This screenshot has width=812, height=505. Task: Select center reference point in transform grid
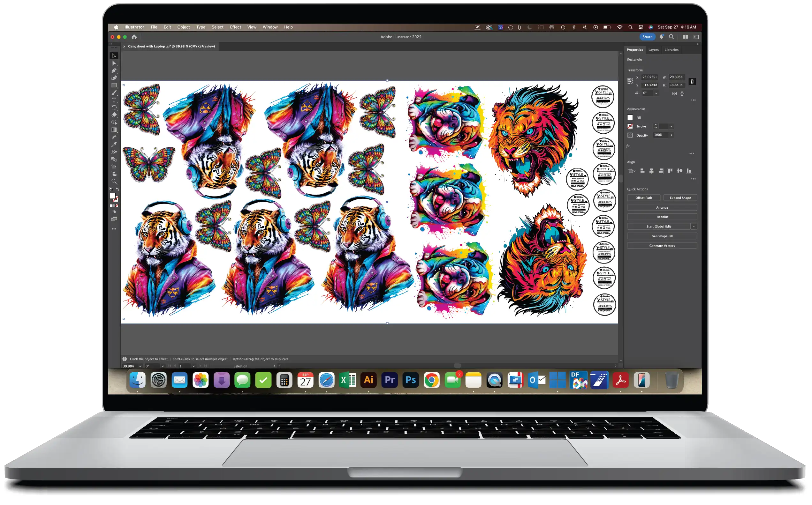(x=630, y=81)
